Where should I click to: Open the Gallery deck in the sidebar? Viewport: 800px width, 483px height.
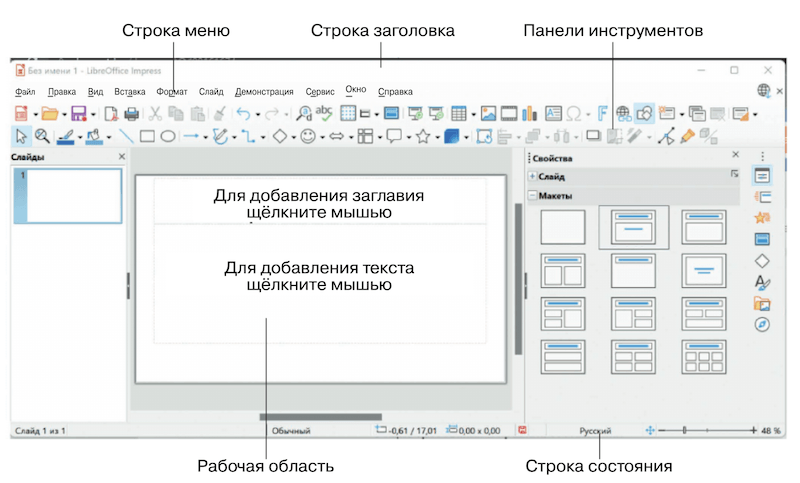coord(762,303)
